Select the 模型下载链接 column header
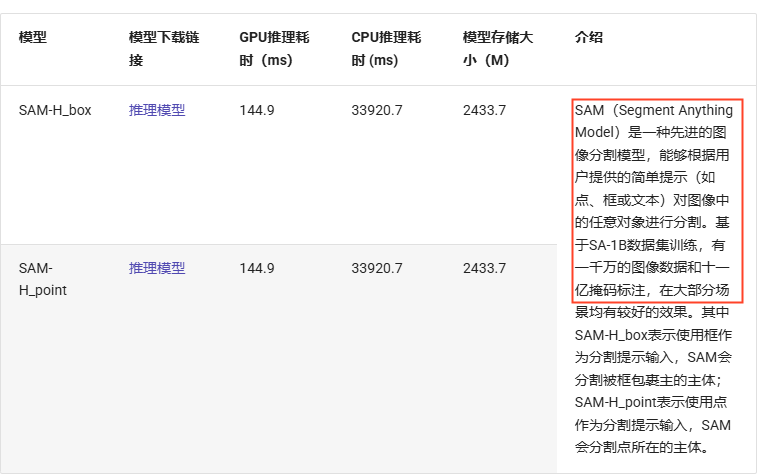 pyautogui.click(x=164, y=49)
